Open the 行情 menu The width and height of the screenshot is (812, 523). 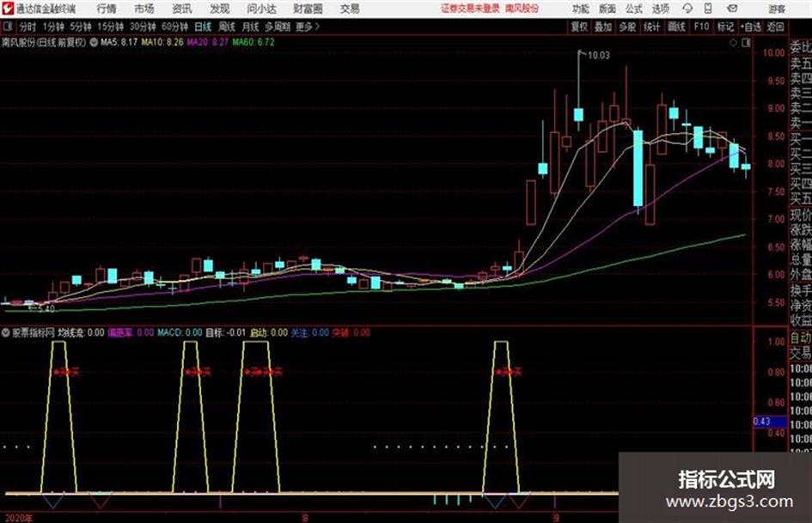[107, 9]
